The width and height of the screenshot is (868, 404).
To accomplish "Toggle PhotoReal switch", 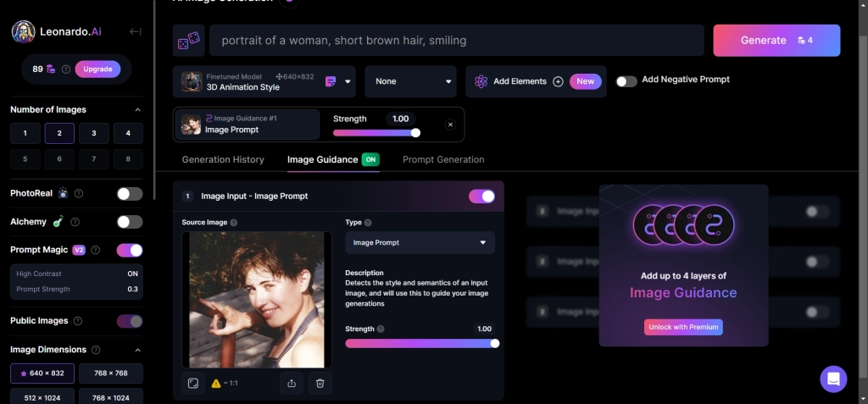I will pos(130,194).
